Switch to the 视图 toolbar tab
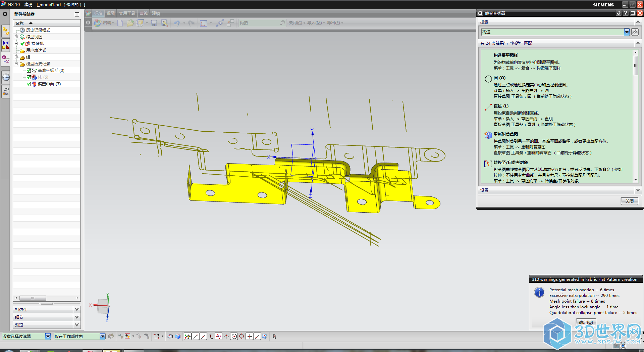644x352 pixels. tap(111, 13)
